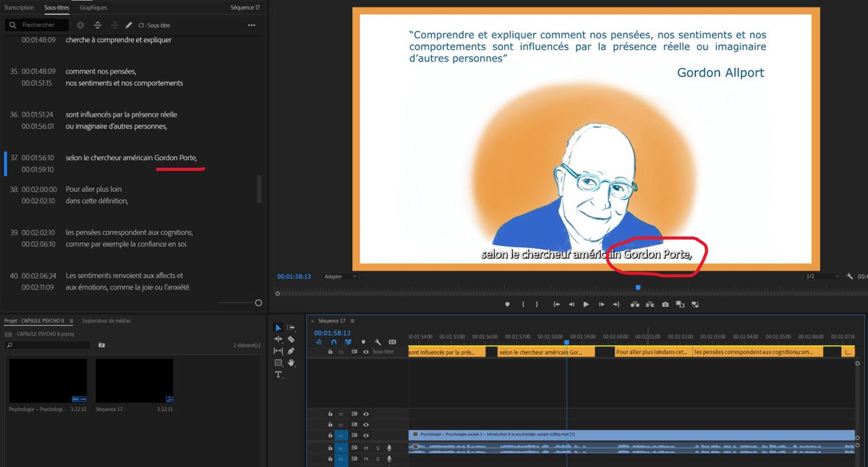Step back one frame
868x467 pixels.
[571, 304]
